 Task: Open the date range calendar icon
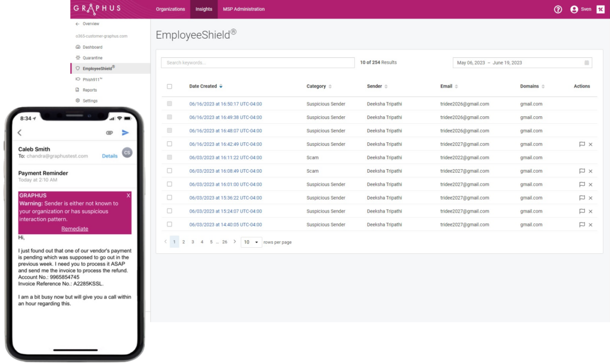pos(587,63)
